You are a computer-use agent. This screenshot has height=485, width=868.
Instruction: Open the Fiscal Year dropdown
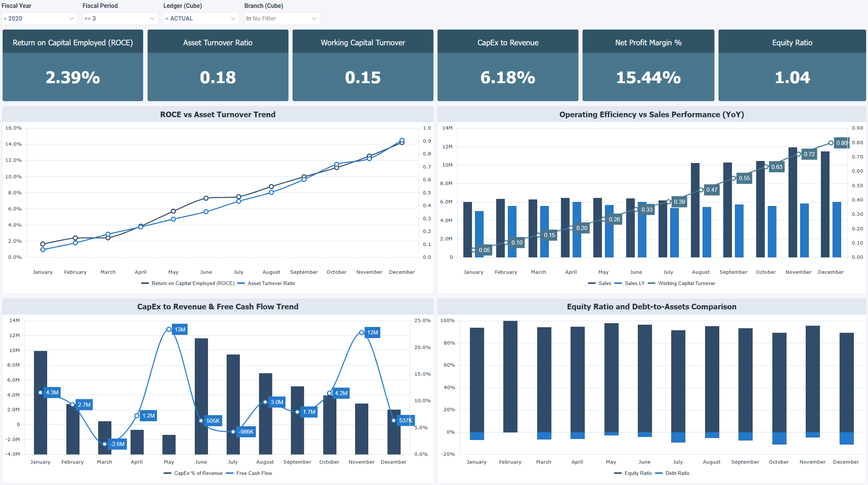click(x=39, y=18)
